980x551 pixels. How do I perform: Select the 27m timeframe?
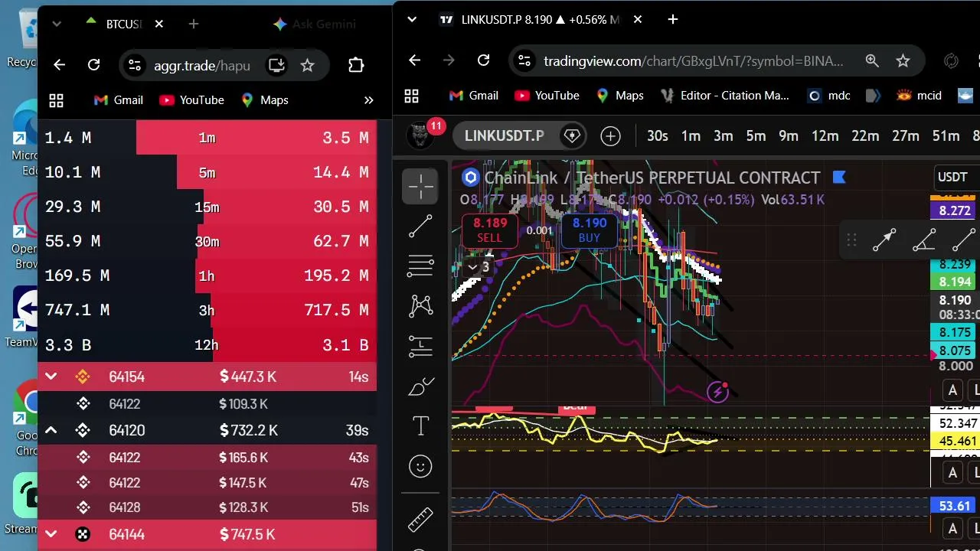[x=905, y=136]
